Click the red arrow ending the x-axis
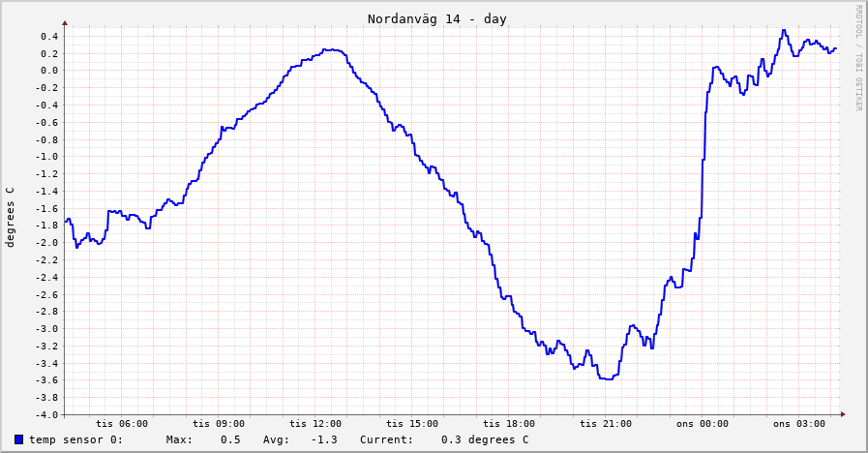This screenshot has height=453, width=868. [x=843, y=414]
